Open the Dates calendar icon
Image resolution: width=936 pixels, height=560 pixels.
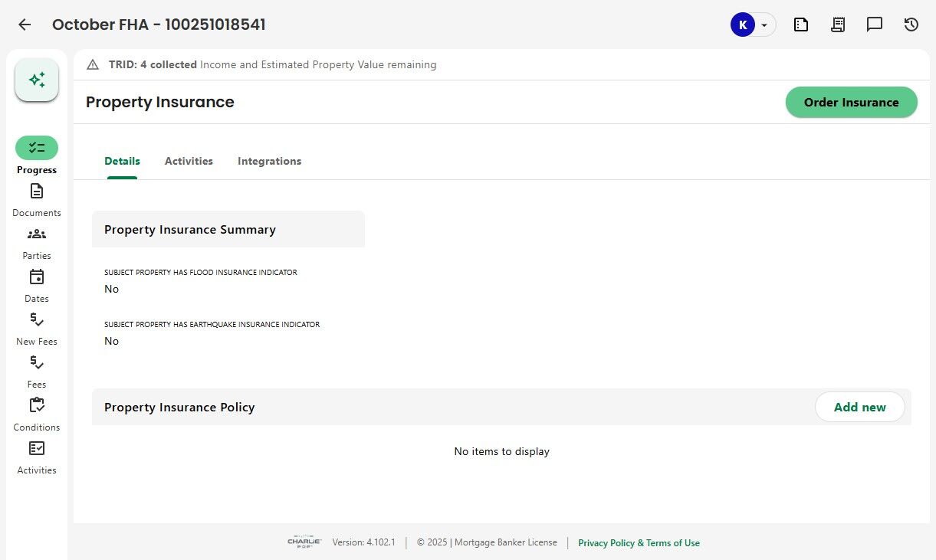(x=37, y=277)
